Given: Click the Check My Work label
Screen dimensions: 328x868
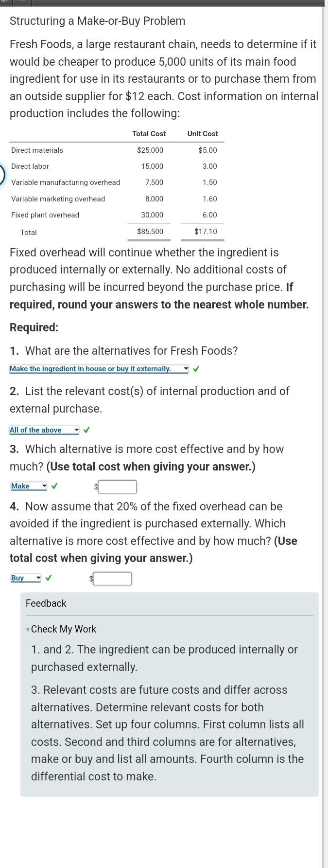Looking at the screenshot, I should pyautogui.click(x=63, y=629).
